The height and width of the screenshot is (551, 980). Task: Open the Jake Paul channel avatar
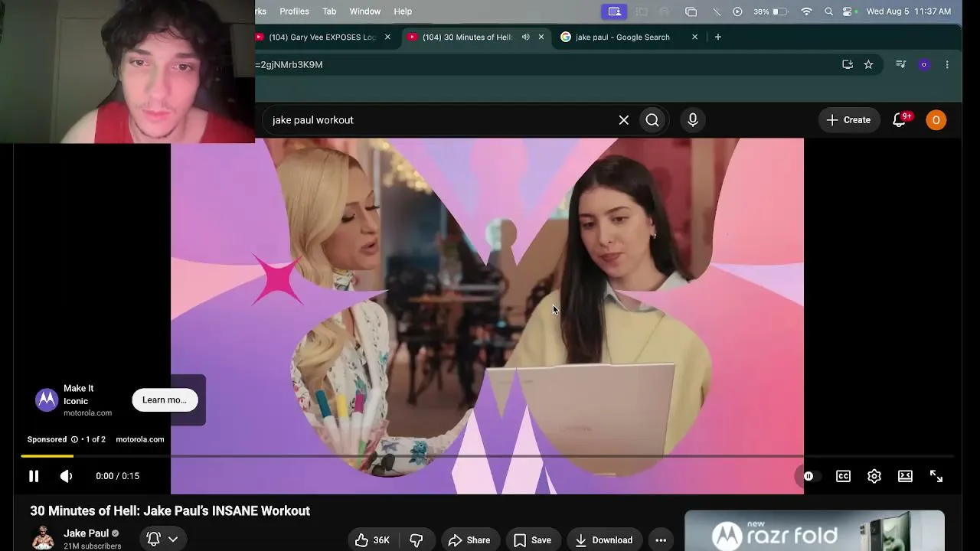pos(43,539)
